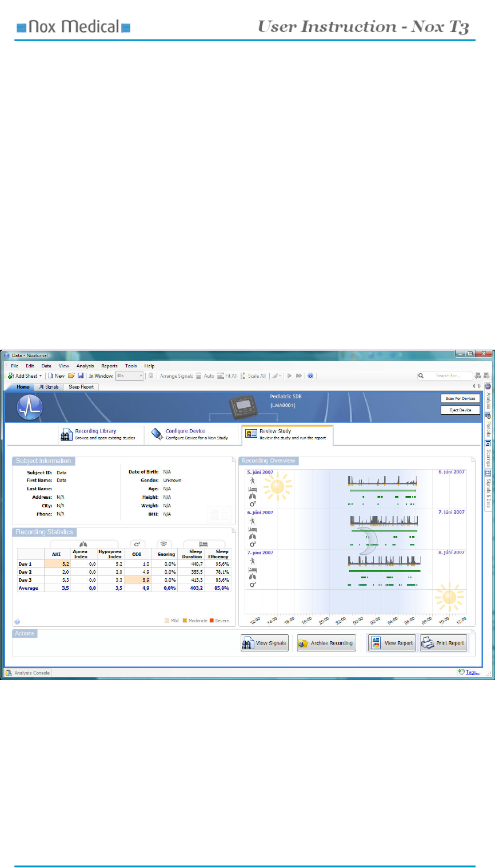Click the Eject Device button
This screenshot has height=868, width=495.
coord(461,410)
